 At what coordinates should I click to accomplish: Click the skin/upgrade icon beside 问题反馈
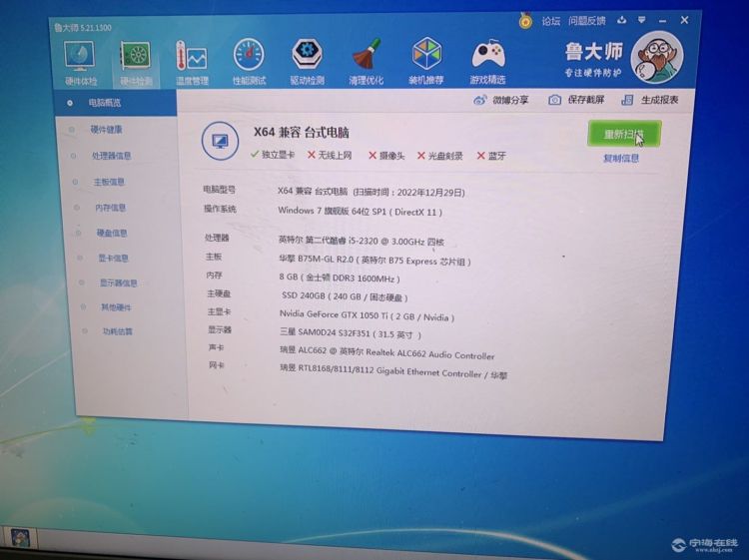point(621,20)
